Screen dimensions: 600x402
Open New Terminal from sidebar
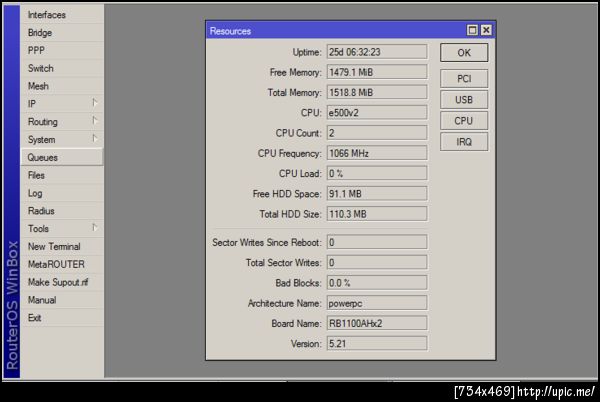(62, 247)
